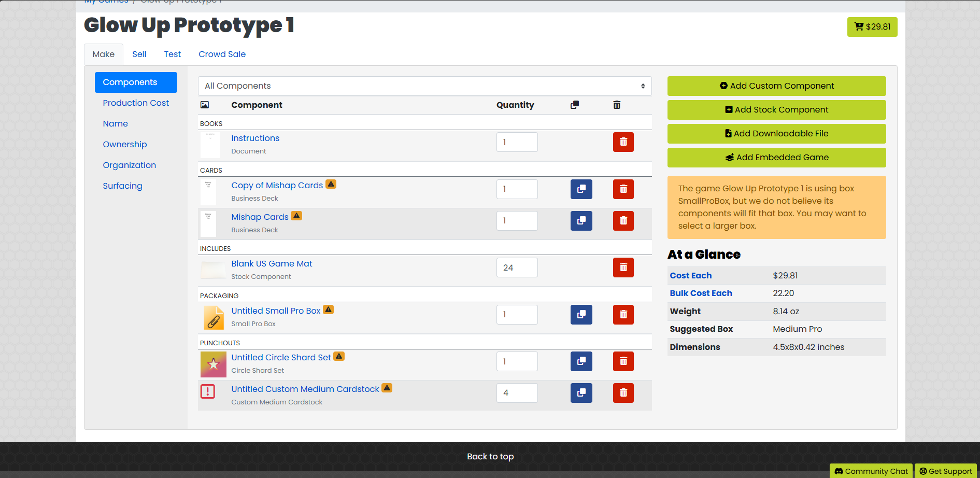Open Community Chat in footer
The image size is (980, 478).
(x=871, y=471)
